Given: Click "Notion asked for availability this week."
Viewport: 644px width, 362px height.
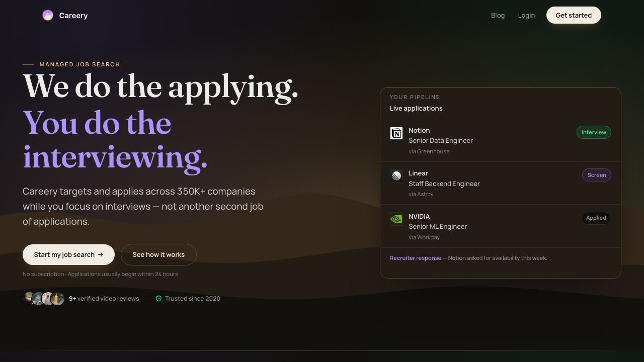Looking at the screenshot, I should [498, 258].
